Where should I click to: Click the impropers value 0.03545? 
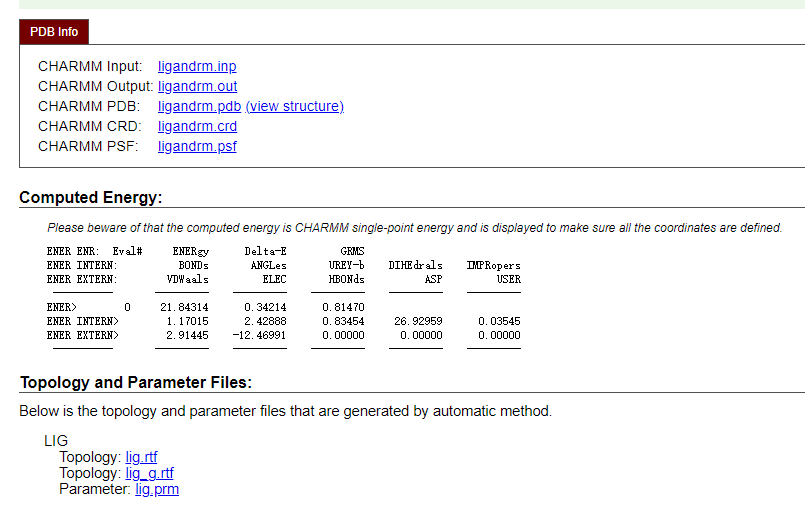(499, 322)
